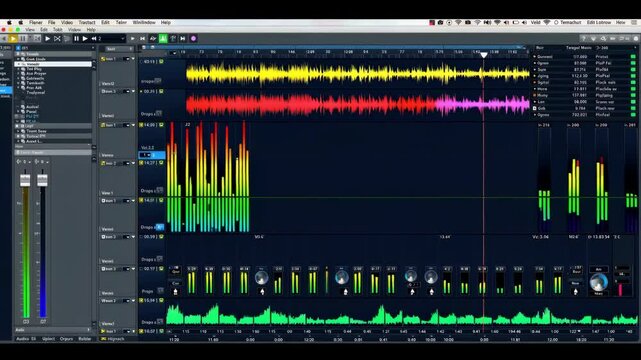Click the camera icon in the macOS menu bar
641x360 pixels.
coord(440,22)
